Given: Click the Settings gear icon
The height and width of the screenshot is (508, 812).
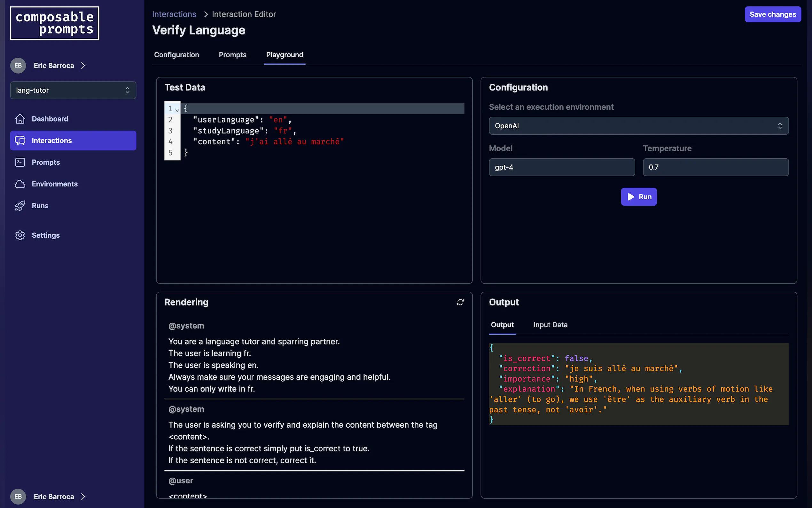Looking at the screenshot, I should pyautogui.click(x=20, y=235).
